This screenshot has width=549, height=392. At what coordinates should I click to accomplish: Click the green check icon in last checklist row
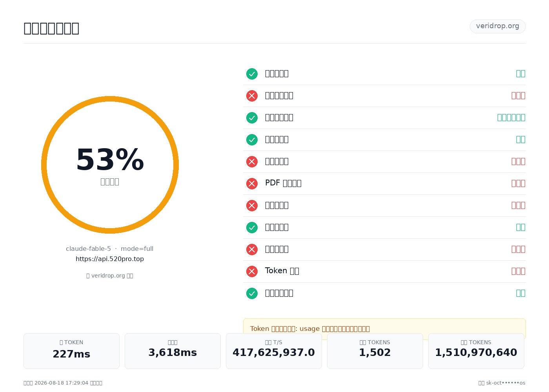pyautogui.click(x=252, y=293)
